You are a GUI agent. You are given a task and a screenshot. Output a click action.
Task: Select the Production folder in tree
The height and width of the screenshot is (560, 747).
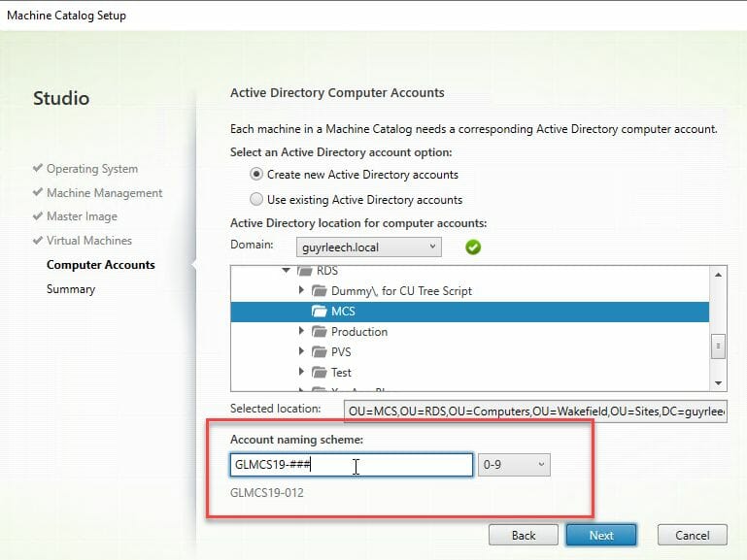coord(359,332)
